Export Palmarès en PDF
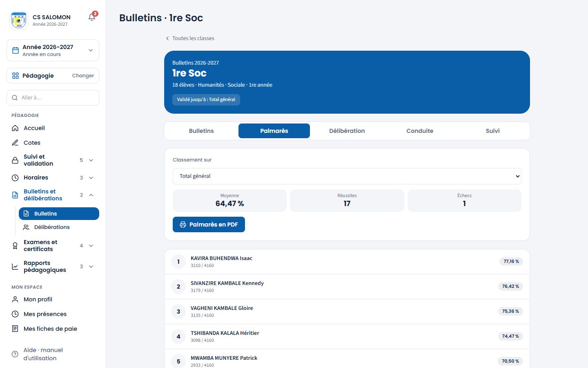This screenshot has width=588, height=368. pyautogui.click(x=209, y=224)
